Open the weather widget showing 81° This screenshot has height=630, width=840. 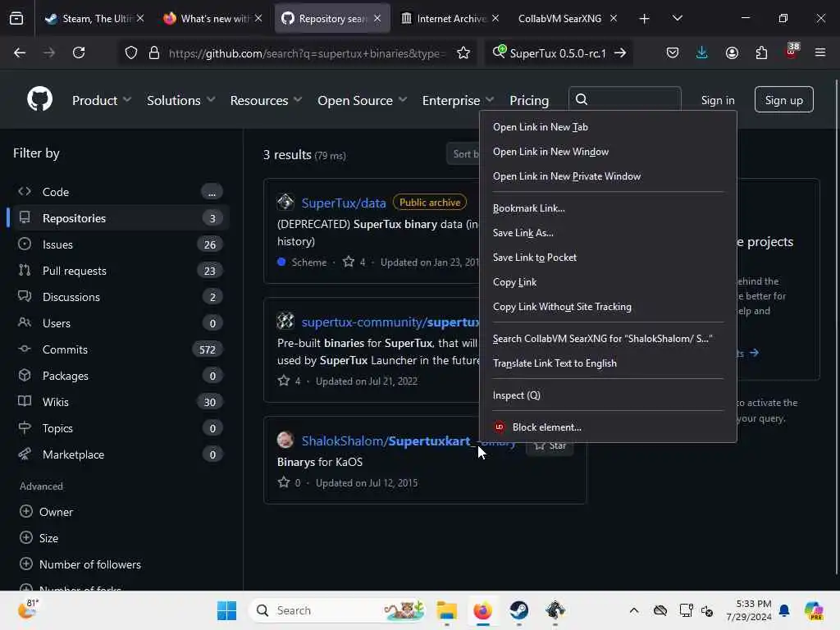click(28, 609)
